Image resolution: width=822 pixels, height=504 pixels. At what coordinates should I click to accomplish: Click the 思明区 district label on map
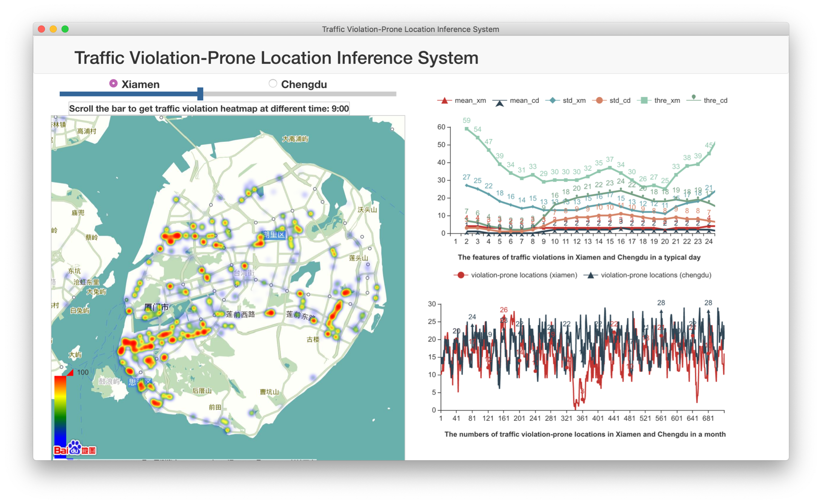pos(140,382)
